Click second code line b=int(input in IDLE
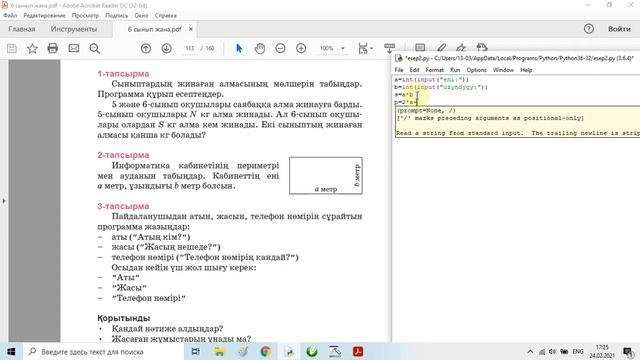Image resolution: width=640 pixels, height=360 pixels. (x=441, y=87)
